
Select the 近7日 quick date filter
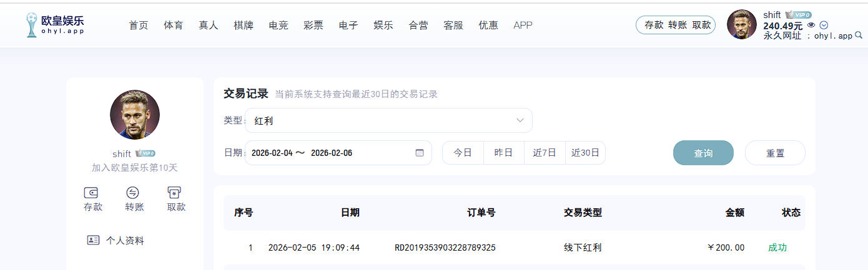pyautogui.click(x=545, y=153)
